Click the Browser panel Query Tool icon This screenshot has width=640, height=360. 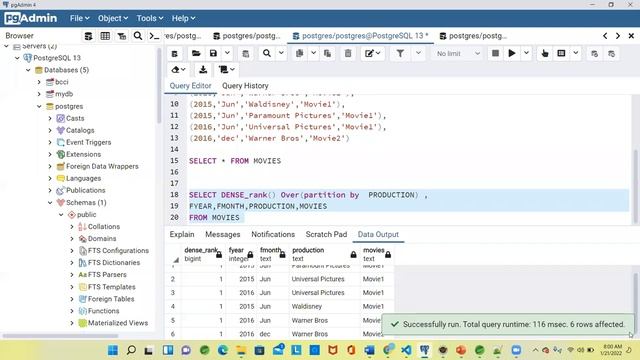point(89,36)
